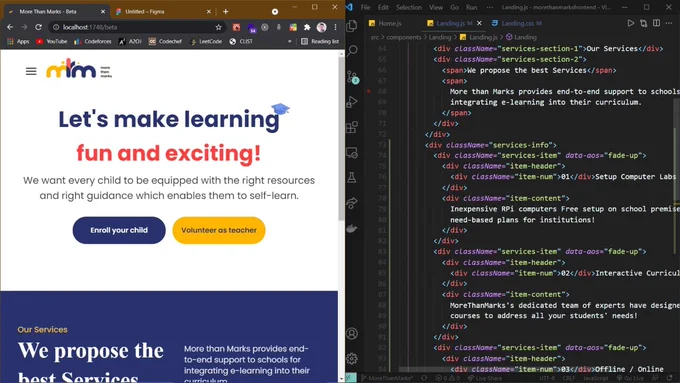Click Live Share in the status bar

point(485,378)
